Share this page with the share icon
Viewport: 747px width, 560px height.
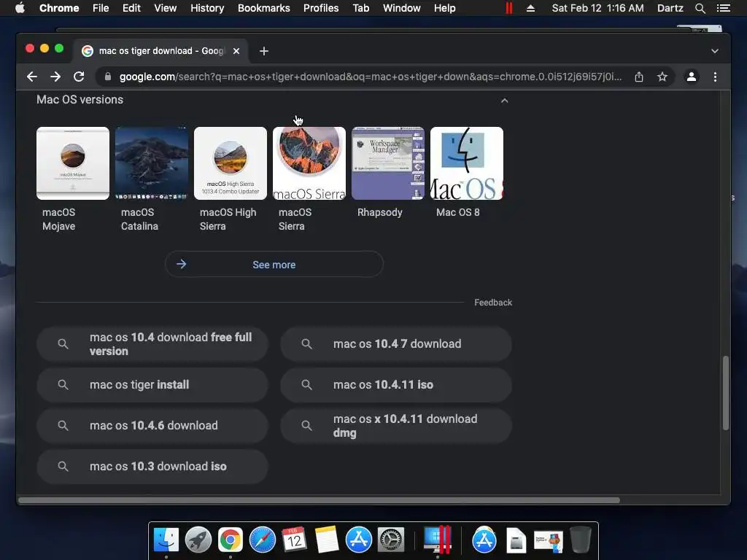point(639,77)
